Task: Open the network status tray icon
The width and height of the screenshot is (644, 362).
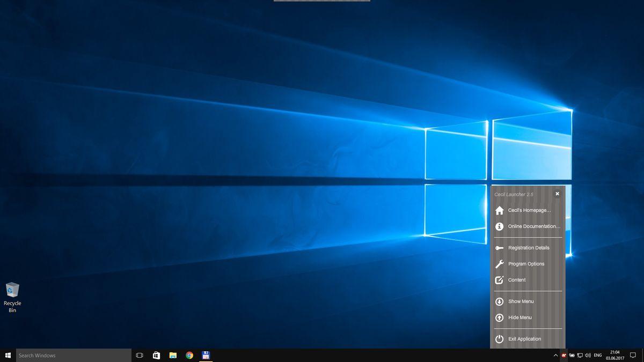Action: click(580, 355)
